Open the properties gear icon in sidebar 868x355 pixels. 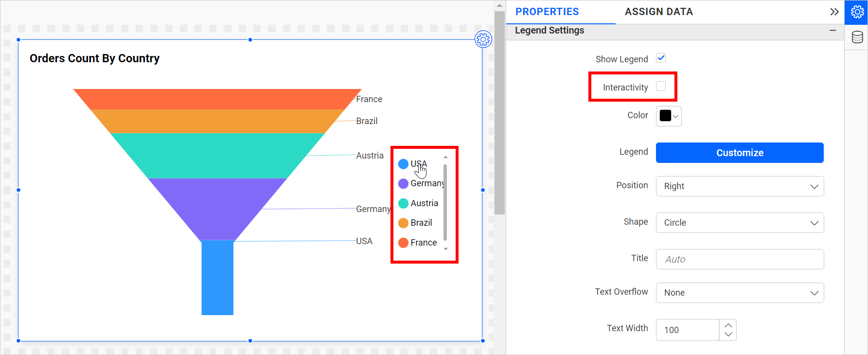[857, 12]
